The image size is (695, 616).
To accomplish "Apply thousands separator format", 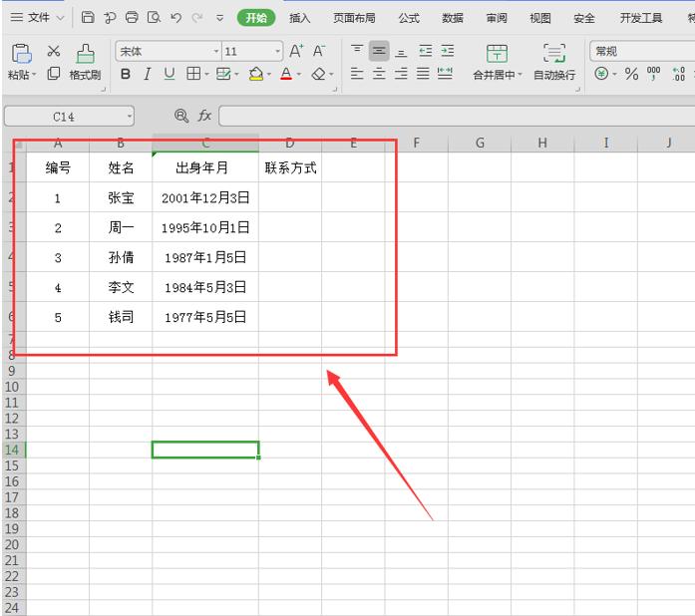I will pos(654,74).
